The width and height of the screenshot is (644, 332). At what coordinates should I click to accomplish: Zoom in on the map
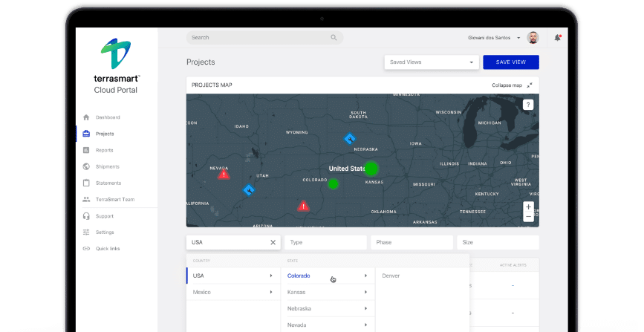coord(528,206)
